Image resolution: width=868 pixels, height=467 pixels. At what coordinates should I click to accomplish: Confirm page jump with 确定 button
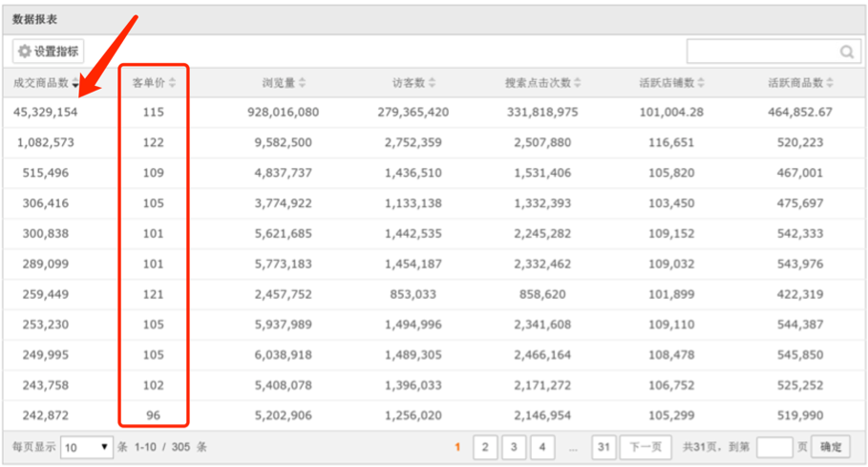pyautogui.click(x=831, y=447)
